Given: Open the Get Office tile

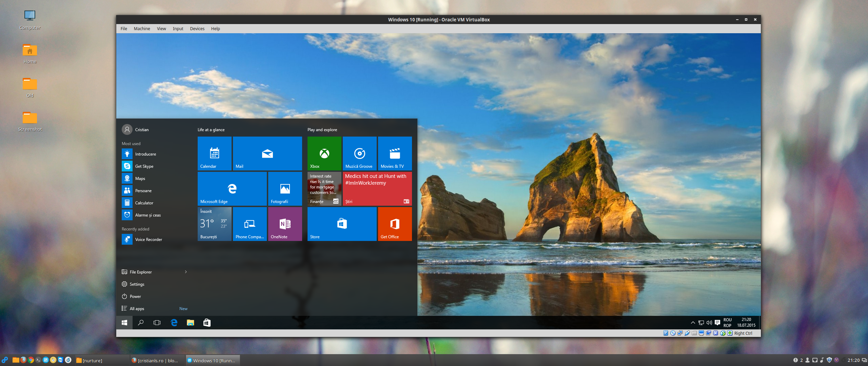Looking at the screenshot, I should pyautogui.click(x=395, y=224).
